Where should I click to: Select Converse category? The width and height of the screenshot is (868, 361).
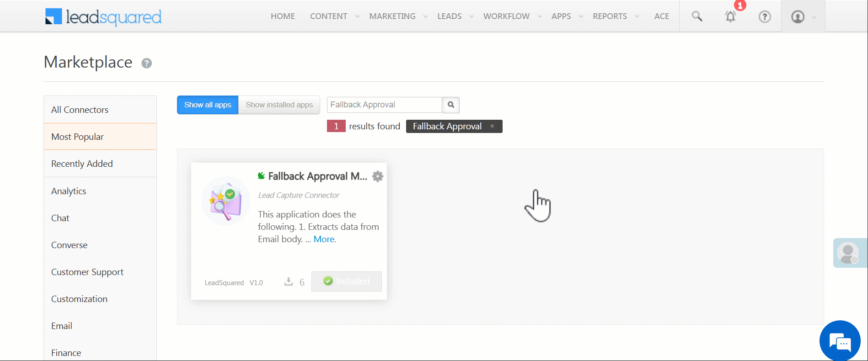[100, 245]
